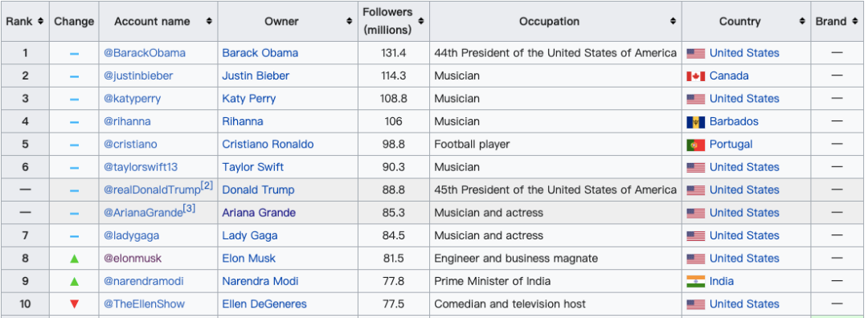Open the Justin Bieber owner link
868x318 pixels.
[256, 75]
